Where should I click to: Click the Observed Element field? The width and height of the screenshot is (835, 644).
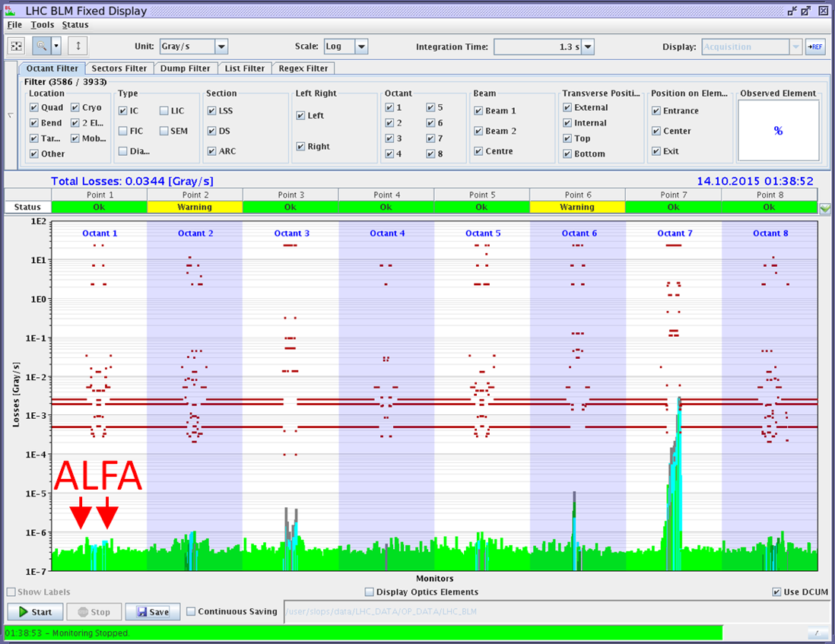coord(778,131)
